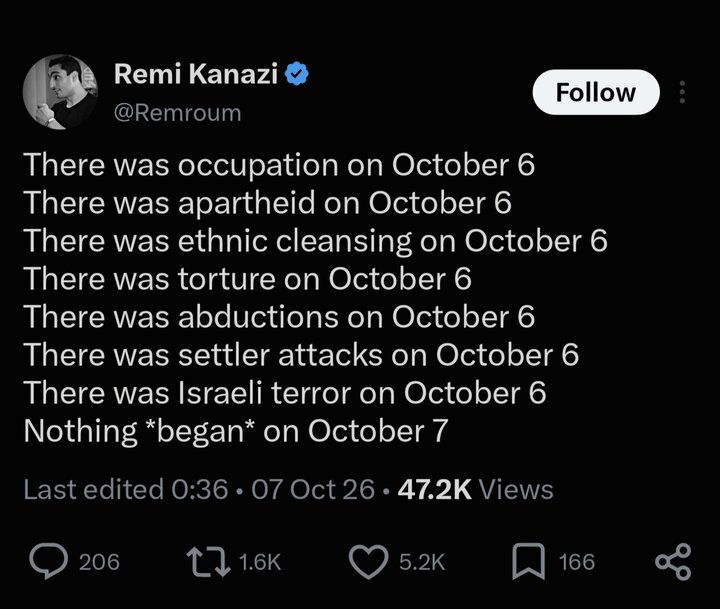Open the share icon

point(673,561)
